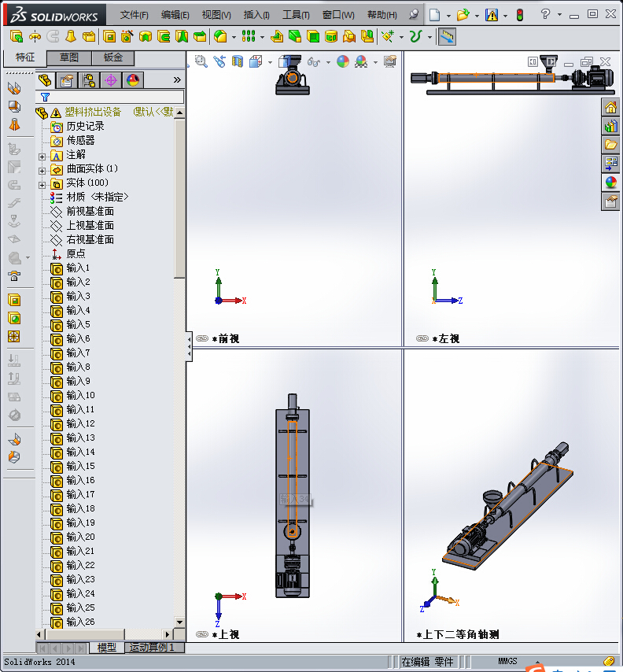
Task: Click the Forming Tool icon in sidebar
Action: pos(14,275)
